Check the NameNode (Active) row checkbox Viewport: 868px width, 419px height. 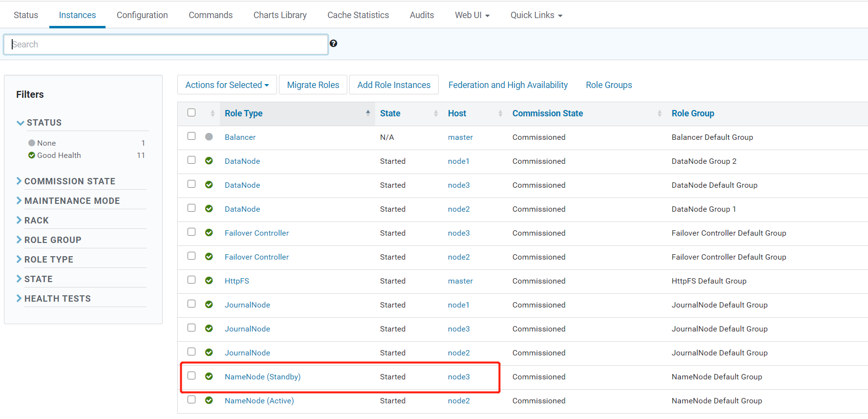pos(191,399)
